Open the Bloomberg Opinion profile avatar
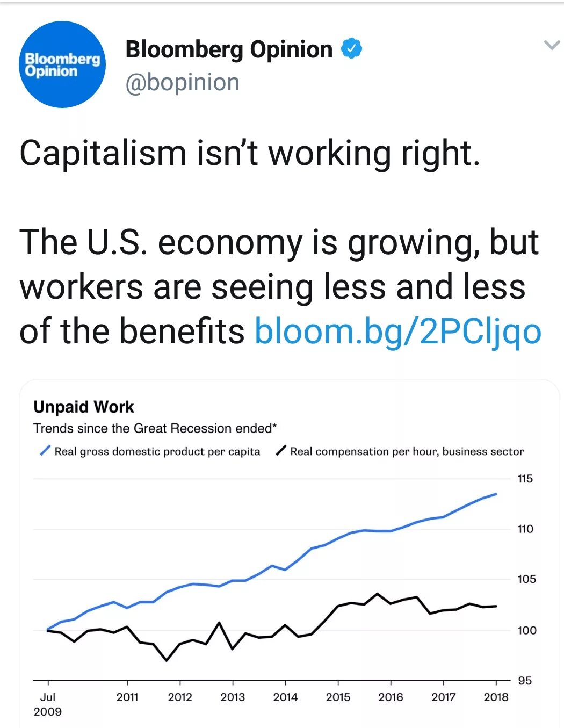 pyautogui.click(x=62, y=64)
